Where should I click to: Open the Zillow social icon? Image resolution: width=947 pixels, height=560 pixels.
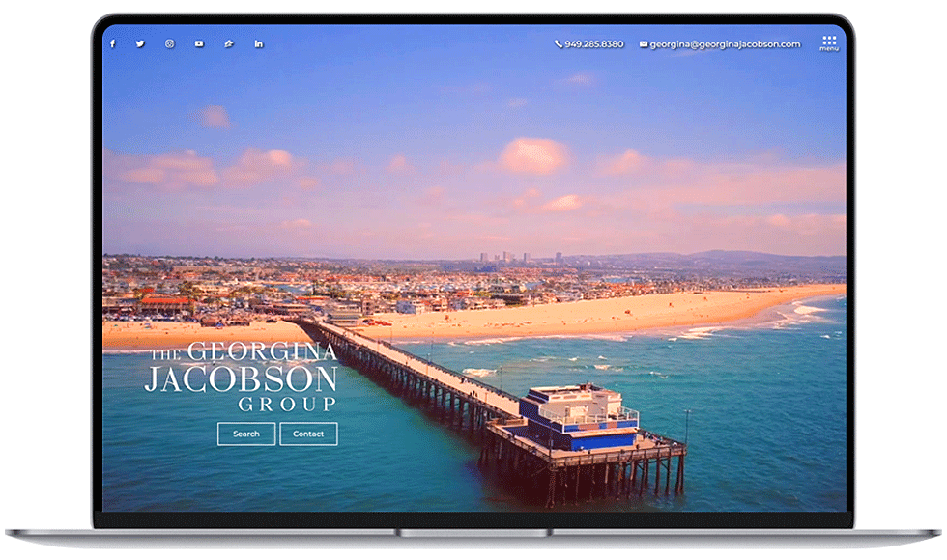[229, 44]
